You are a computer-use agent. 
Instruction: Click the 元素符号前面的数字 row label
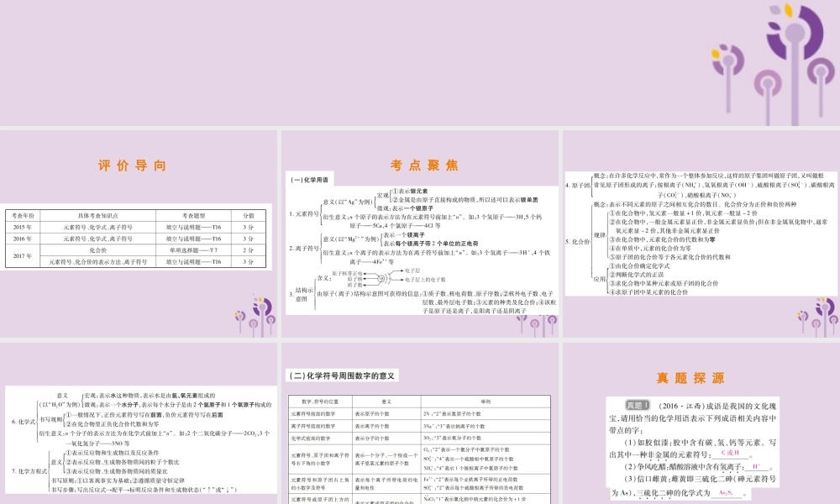coord(320,413)
